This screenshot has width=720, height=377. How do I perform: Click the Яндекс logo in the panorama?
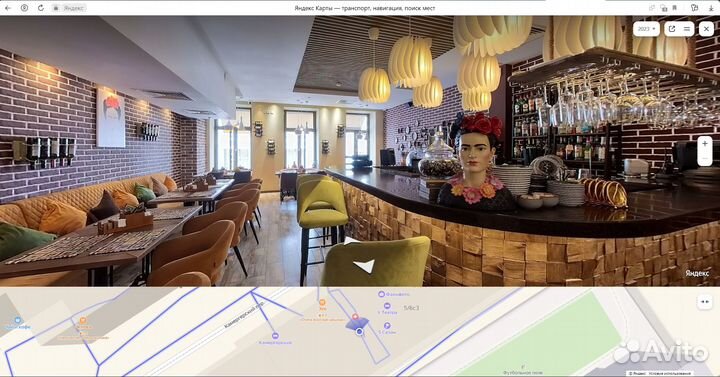coord(697,273)
